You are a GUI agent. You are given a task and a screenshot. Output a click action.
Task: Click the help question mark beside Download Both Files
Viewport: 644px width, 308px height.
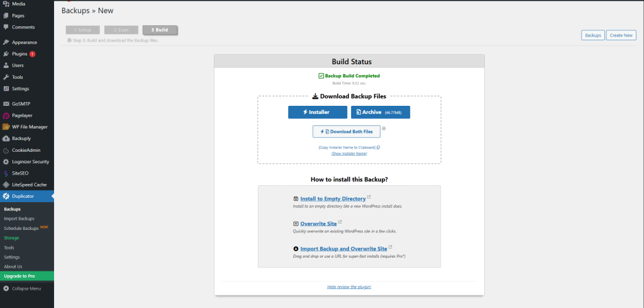(384, 128)
